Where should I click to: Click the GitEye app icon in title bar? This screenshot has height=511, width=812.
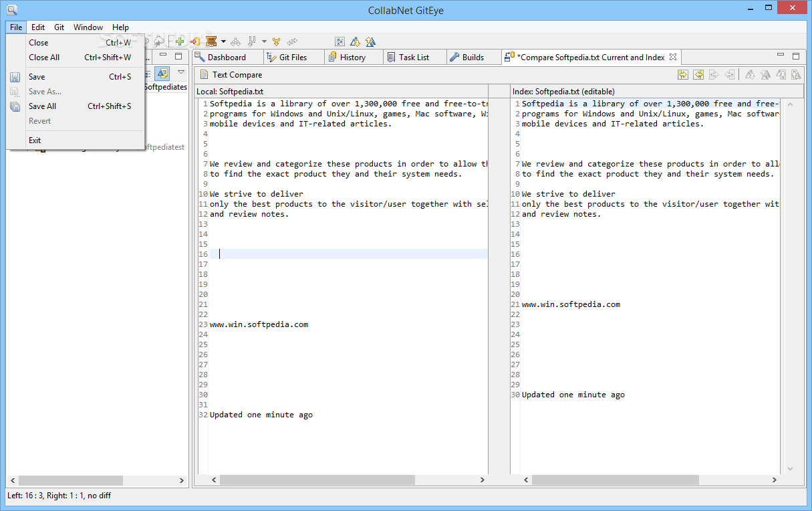(x=11, y=9)
